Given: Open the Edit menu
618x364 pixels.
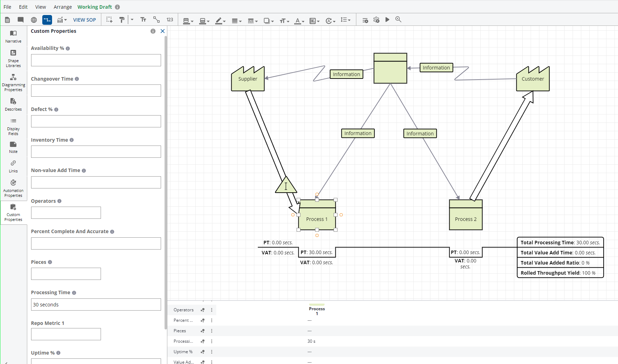Looking at the screenshot, I should tap(23, 7).
